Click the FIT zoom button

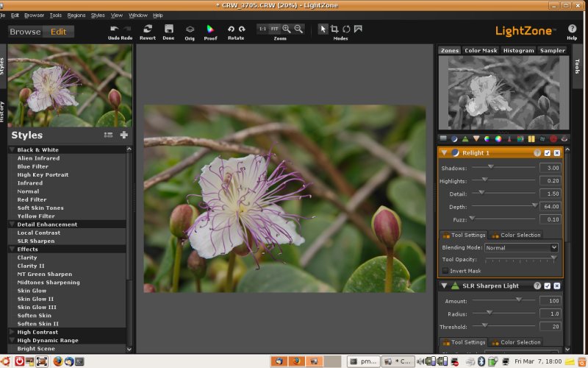274,29
